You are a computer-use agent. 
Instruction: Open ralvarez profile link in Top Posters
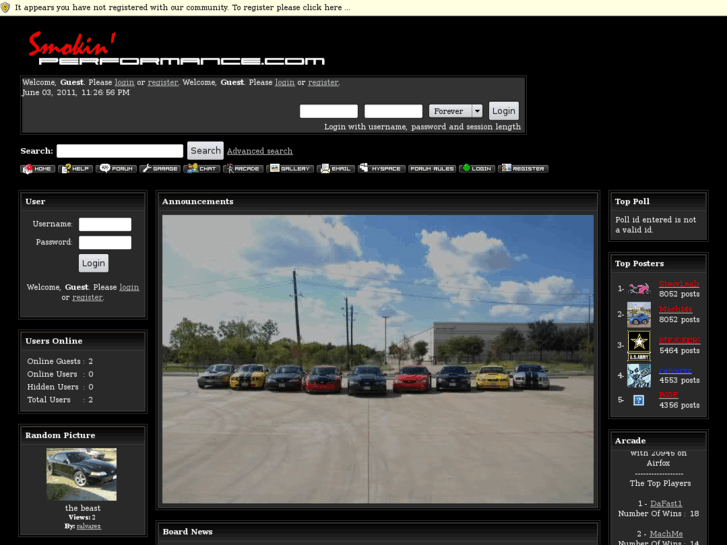[675, 370]
